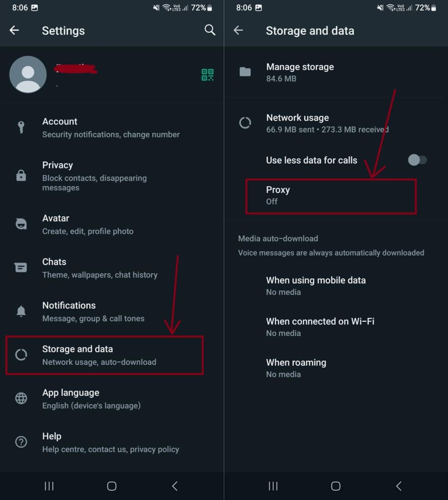Viewport: 448px width, 500px height.
Task: Tap the Settings back arrow
Action: tap(14, 30)
